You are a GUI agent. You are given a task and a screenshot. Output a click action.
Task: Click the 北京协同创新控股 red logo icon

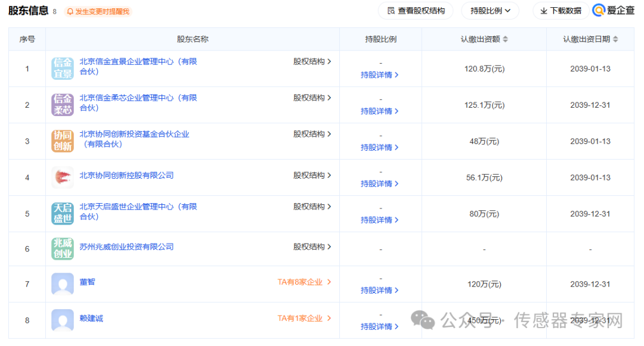tap(63, 177)
